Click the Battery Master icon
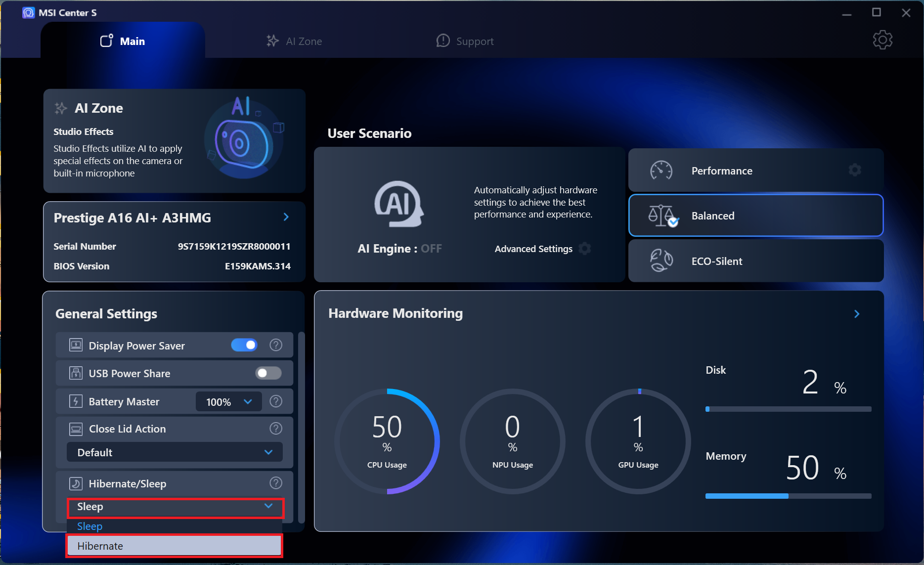The width and height of the screenshot is (924, 565). click(76, 401)
